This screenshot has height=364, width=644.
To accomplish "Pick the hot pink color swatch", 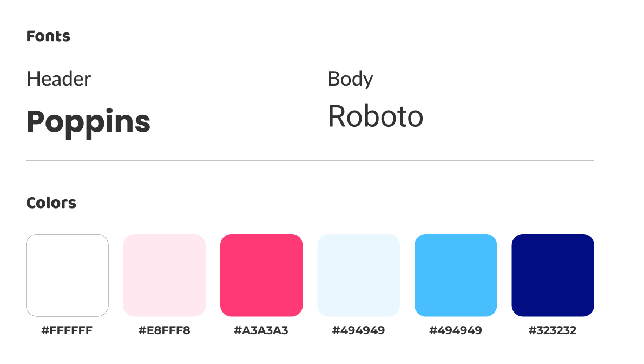I will pyautogui.click(x=261, y=275).
